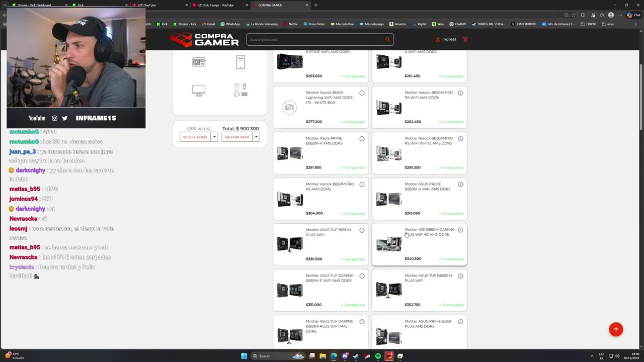The height and width of the screenshot is (362, 644).
Task: Click the red scroll-to-top arrow button
Action: point(616,329)
